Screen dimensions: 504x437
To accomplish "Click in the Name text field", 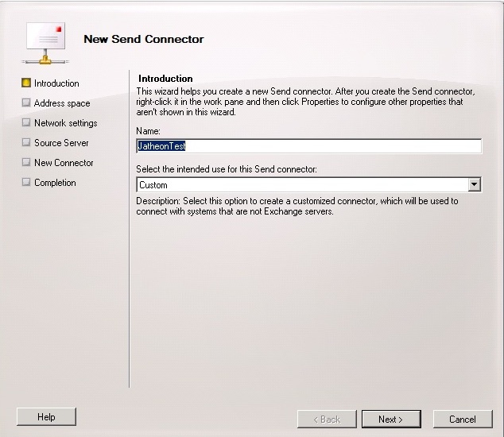I will coord(309,146).
